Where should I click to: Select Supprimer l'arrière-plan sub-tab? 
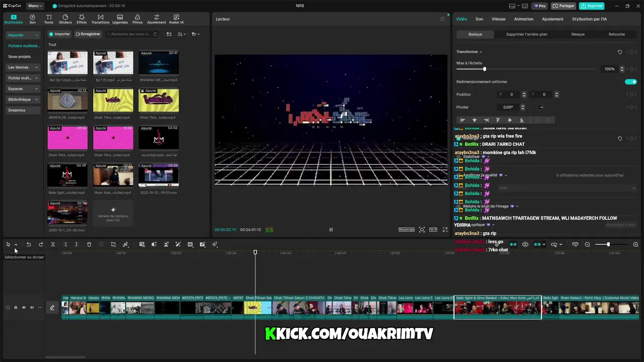point(526,34)
